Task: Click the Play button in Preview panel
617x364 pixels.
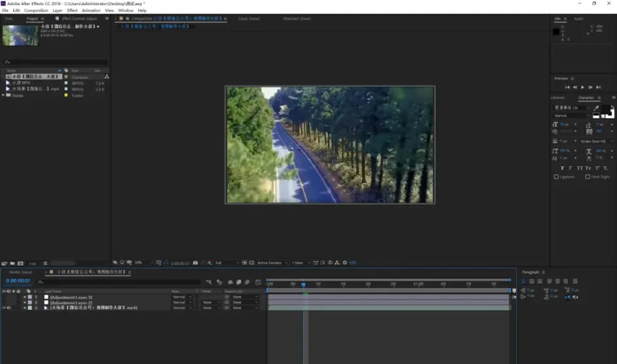Action: (x=582, y=87)
